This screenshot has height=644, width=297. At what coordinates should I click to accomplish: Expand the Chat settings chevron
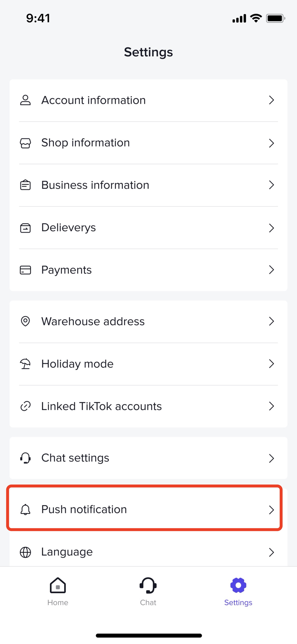pyautogui.click(x=271, y=458)
